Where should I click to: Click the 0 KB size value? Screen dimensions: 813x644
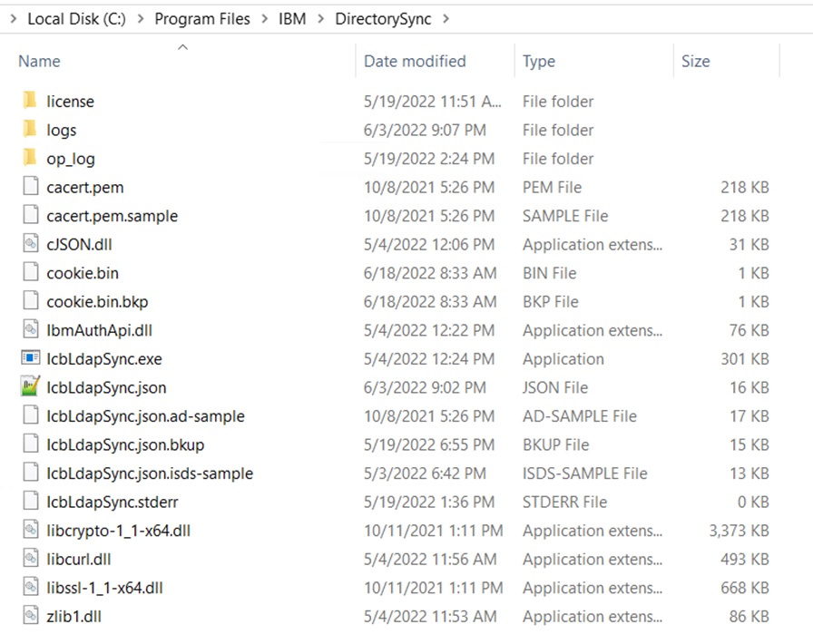coord(753,502)
